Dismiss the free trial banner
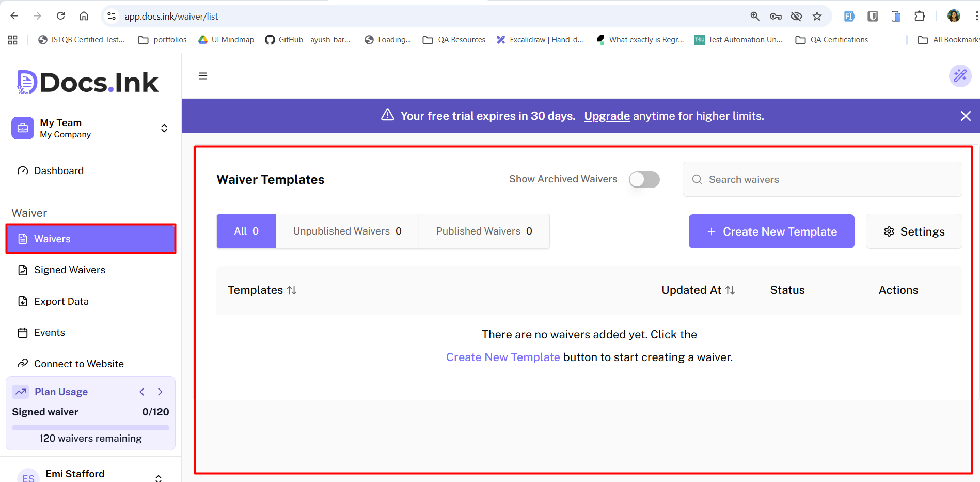Image resolution: width=980 pixels, height=482 pixels. (965, 116)
